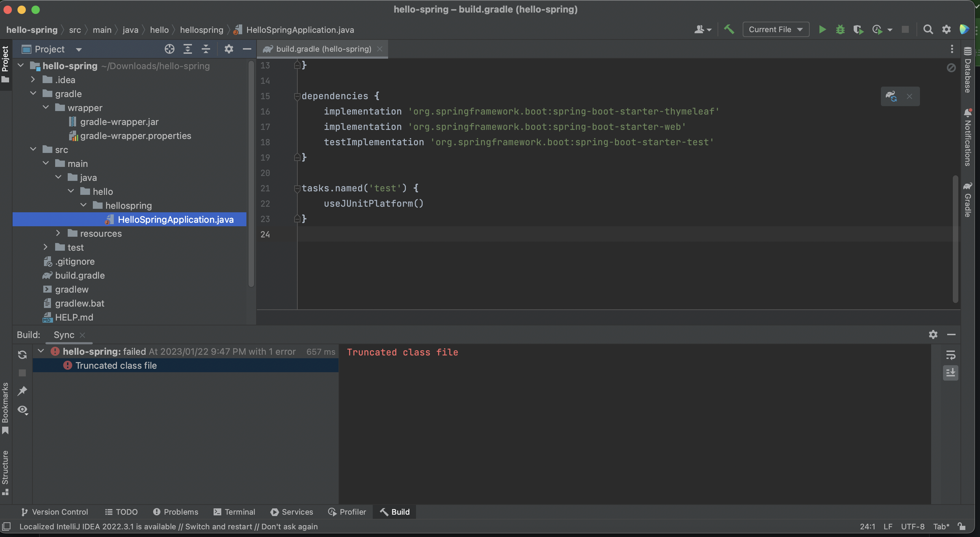Screen dimensions: 980x537
Task: Select the build.gradle editor tab
Action: click(322, 49)
